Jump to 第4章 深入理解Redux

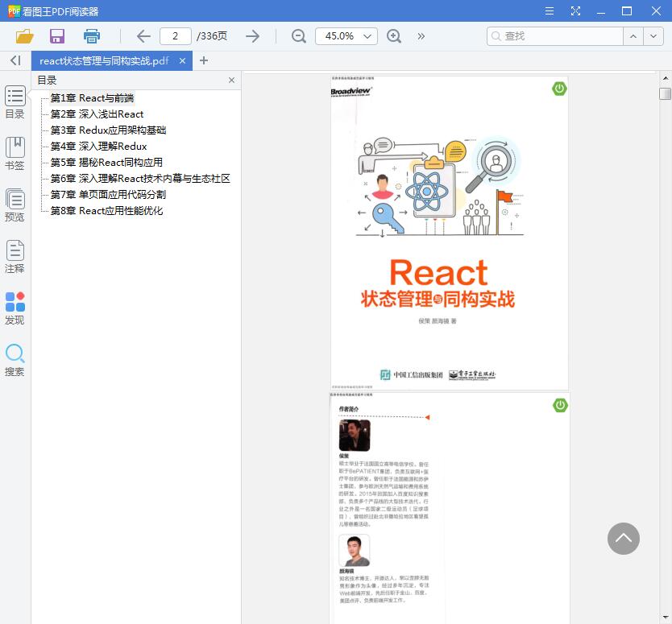point(98,147)
